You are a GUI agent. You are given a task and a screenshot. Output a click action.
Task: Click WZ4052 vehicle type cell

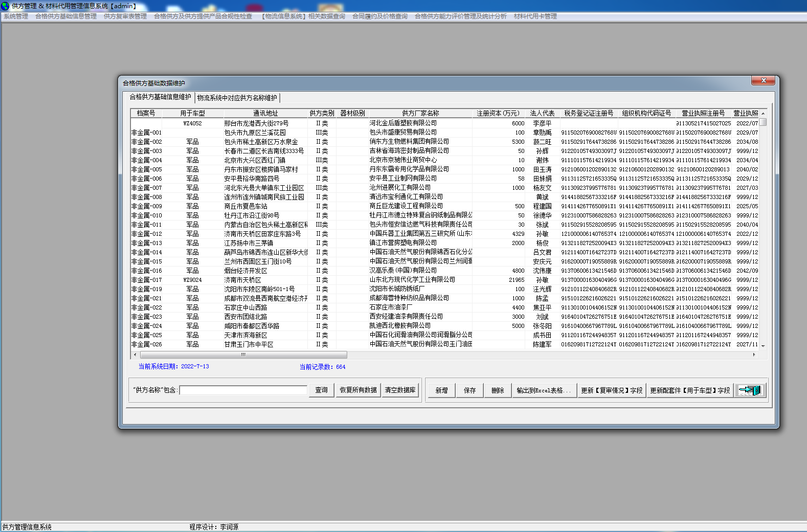click(192, 123)
